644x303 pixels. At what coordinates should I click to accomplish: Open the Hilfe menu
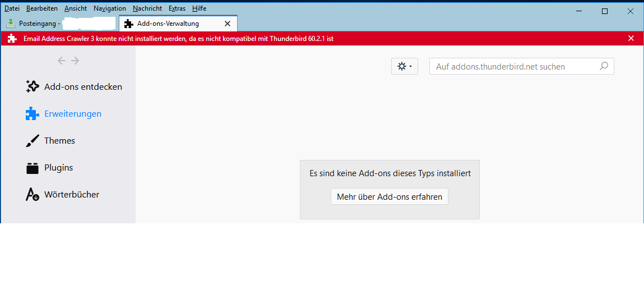click(199, 8)
